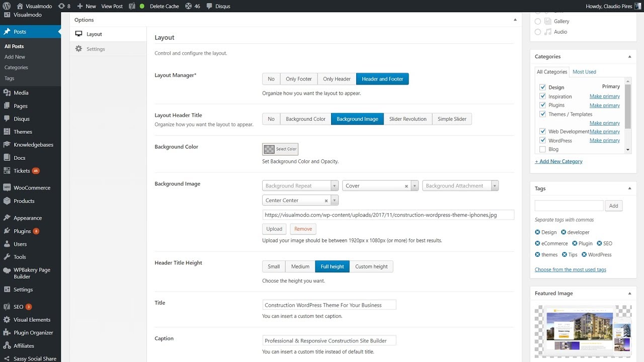Select the Gallery post format radio
The height and width of the screenshot is (362, 644).
click(538, 21)
